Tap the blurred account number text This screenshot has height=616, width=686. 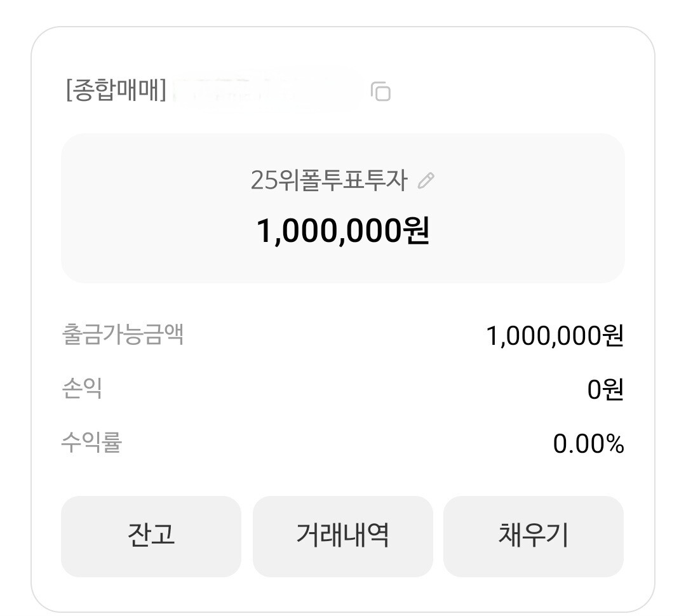pos(267,91)
